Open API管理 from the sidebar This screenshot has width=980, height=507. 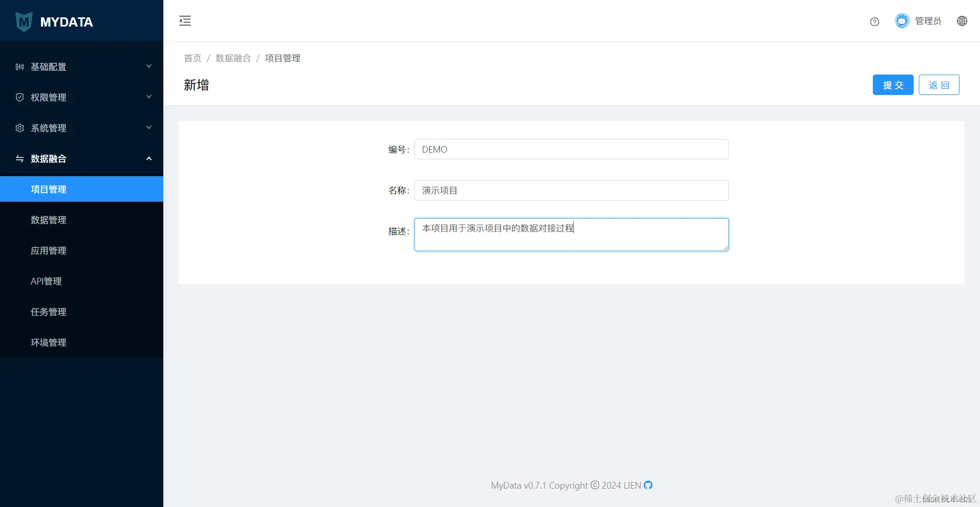coord(45,281)
